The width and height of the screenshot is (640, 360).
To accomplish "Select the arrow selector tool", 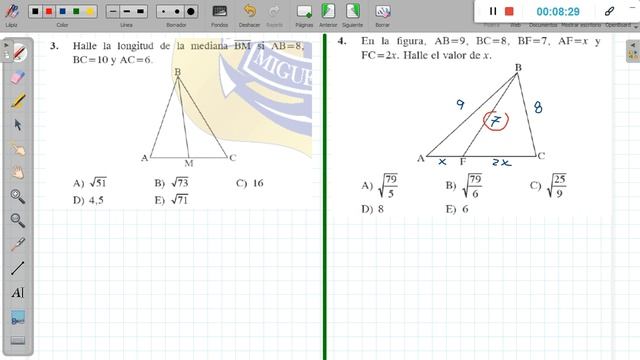I will 18,125.
